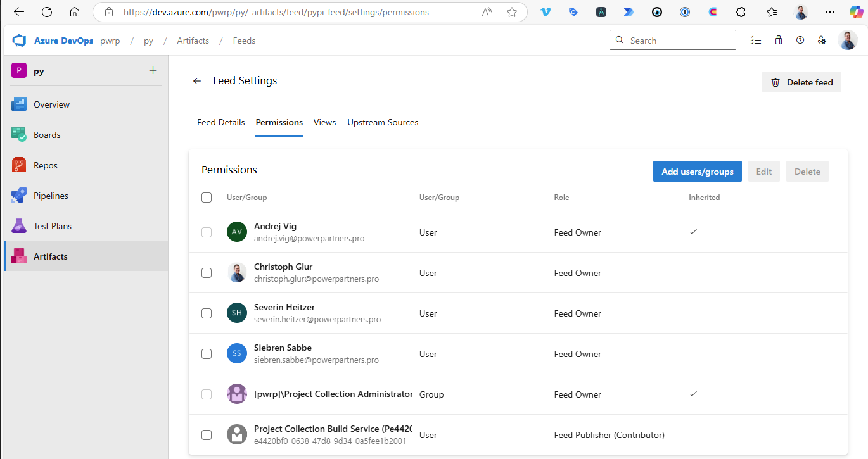Open Pipelines in the sidebar
868x459 pixels.
click(86, 196)
